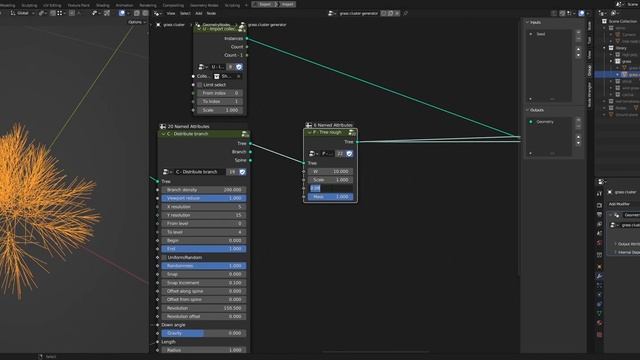640x360 pixels.
Task: Open the Object Data properties tab icon
Action: point(599,313)
